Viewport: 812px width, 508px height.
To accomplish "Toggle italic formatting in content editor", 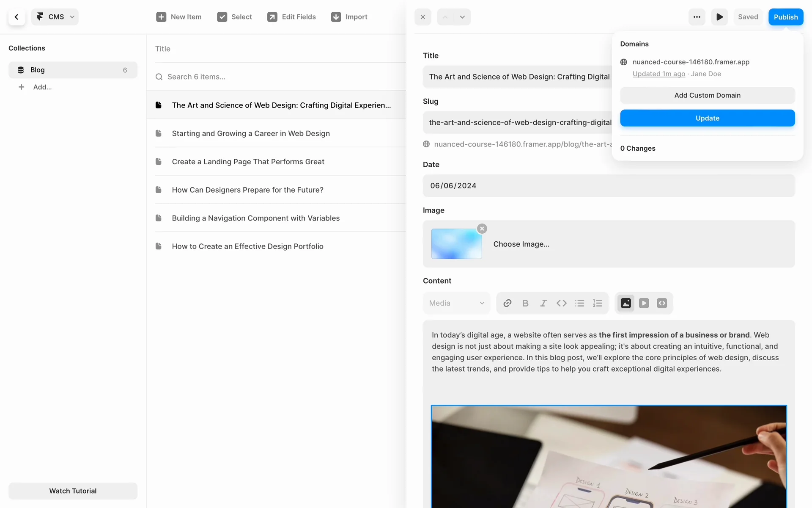I will click(x=543, y=303).
